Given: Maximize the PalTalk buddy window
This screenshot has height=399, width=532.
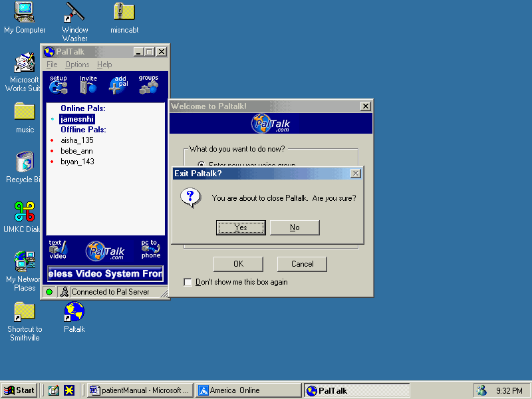Looking at the screenshot, I should pyautogui.click(x=149, y=52).
